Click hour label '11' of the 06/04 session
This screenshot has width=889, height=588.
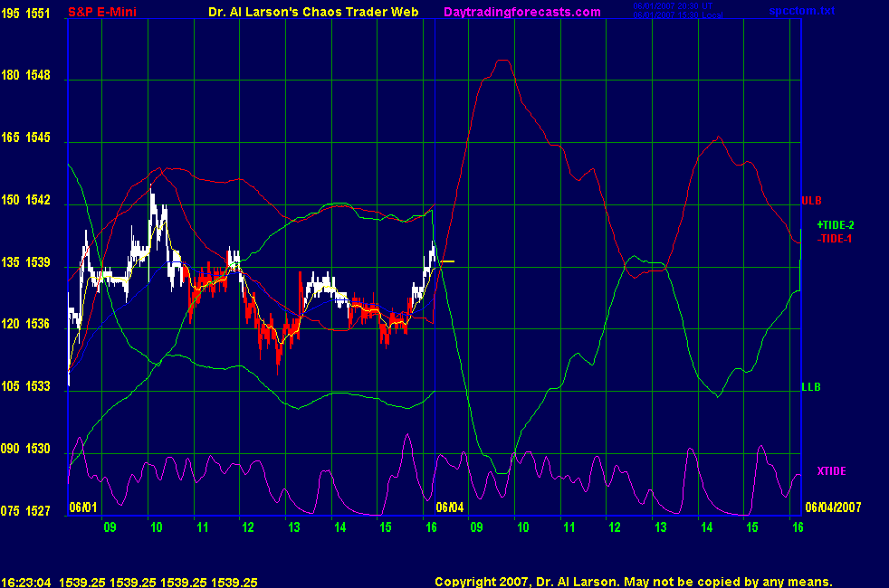coord(569,527)
